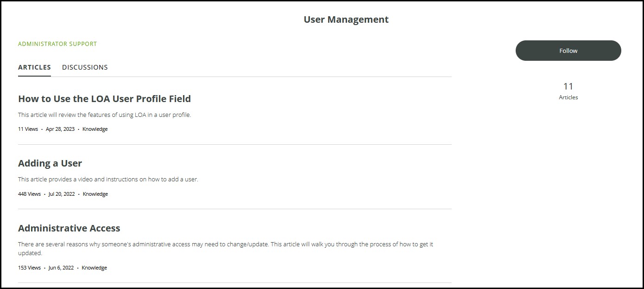The width and height of the screenshot is (644, 289).
Task: Click the article count showing 11
Action: (568, 86)
